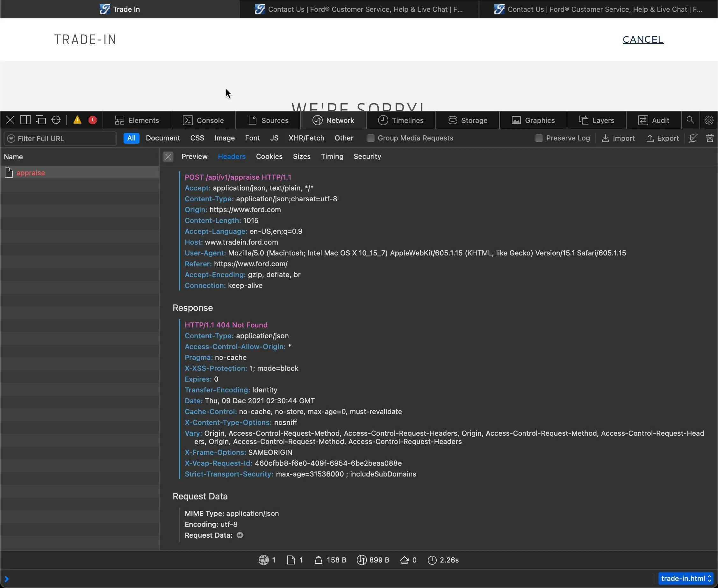The height and width of the screenshot is (588, 718).
Task: Select the Headers detail tab
Action: 232,156
